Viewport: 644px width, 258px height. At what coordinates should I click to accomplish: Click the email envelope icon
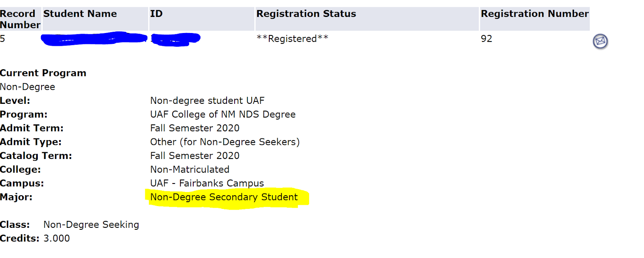point(600,41)
